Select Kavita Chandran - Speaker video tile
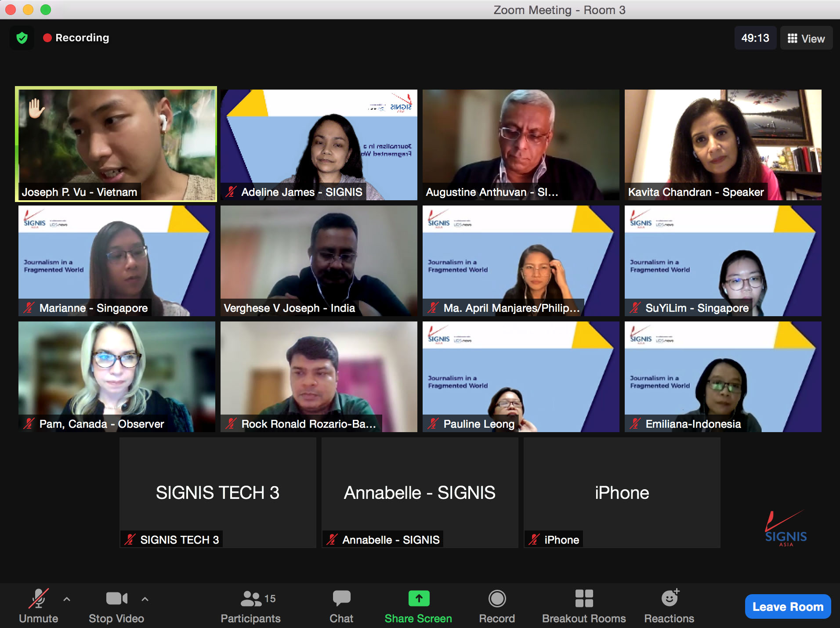This screenshot has width=840, height=628. [x=723, y=144]
